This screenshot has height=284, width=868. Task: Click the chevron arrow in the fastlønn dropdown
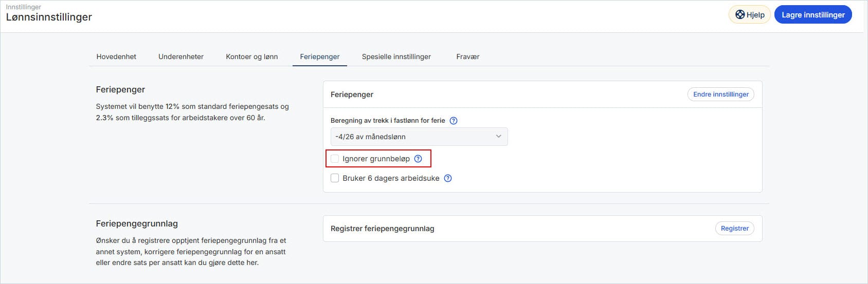tap(498, 137)
